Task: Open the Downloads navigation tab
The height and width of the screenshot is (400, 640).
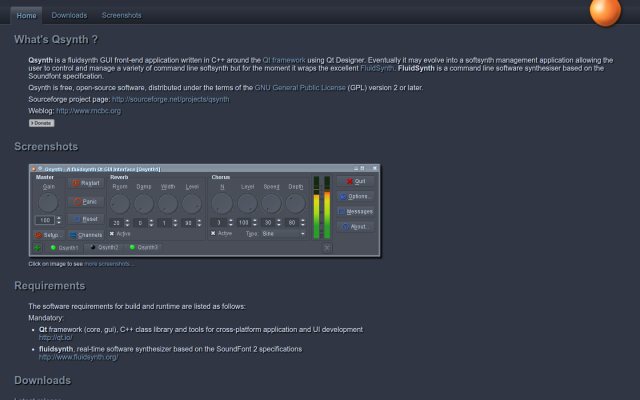Action: click(69, 16)
